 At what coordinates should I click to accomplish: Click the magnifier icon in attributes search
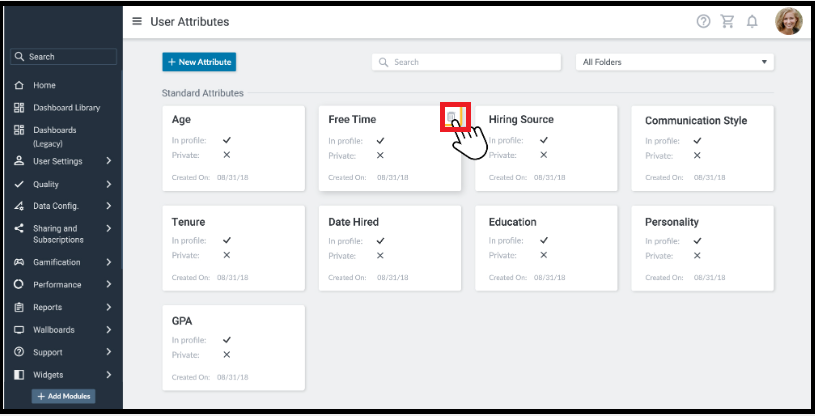[x=384, y=62]
